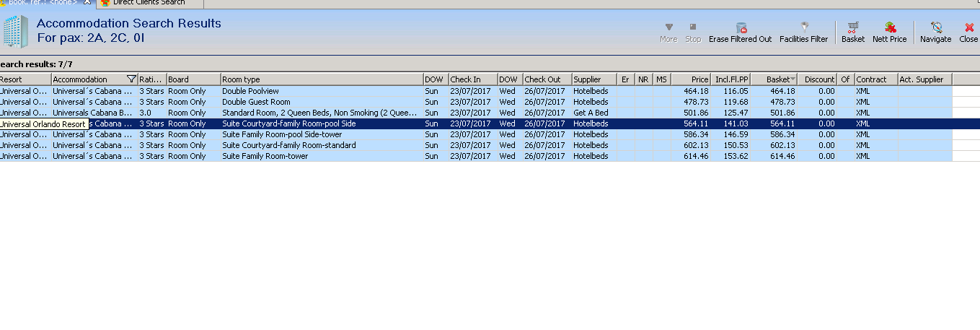Select the Suite Family Room-tower row
This screenshot has height=330, width=980.
click(x=490, y=156)
